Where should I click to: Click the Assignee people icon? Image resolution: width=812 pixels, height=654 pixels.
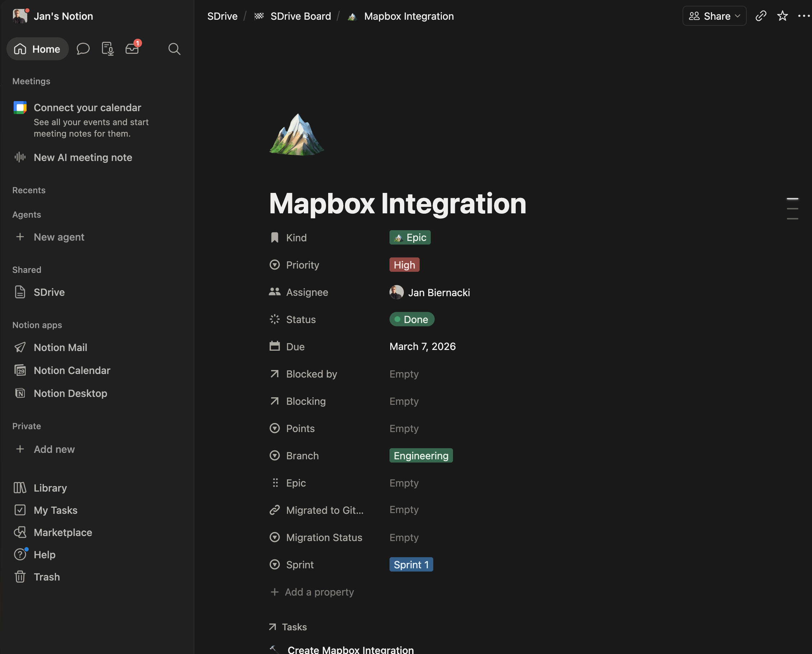tap(275, 292)
